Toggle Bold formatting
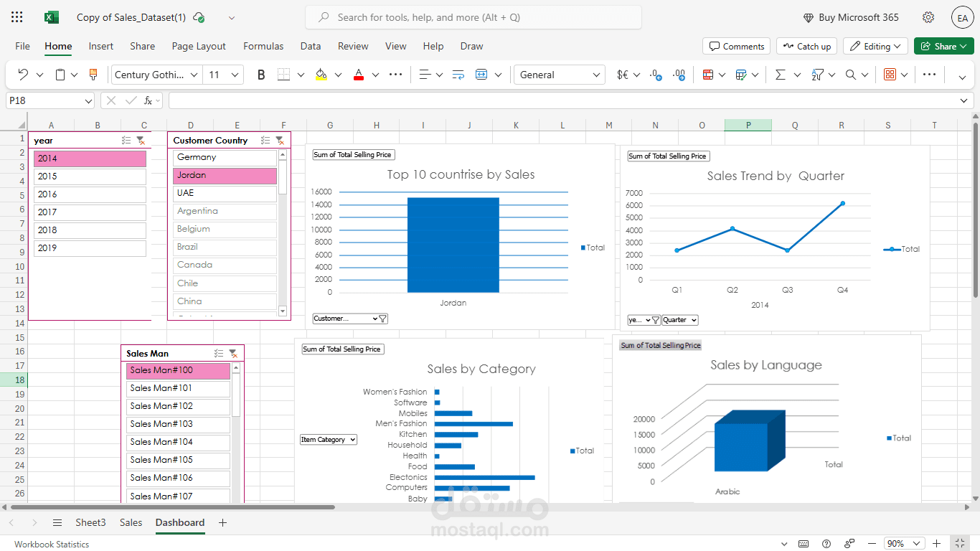Screen dimensions: 980x551 point(261,75)
